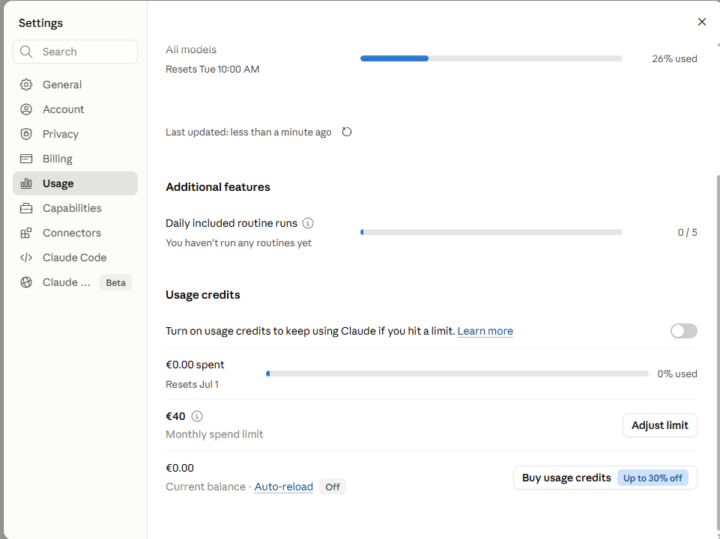Click the General gear icon

point(26,84)
